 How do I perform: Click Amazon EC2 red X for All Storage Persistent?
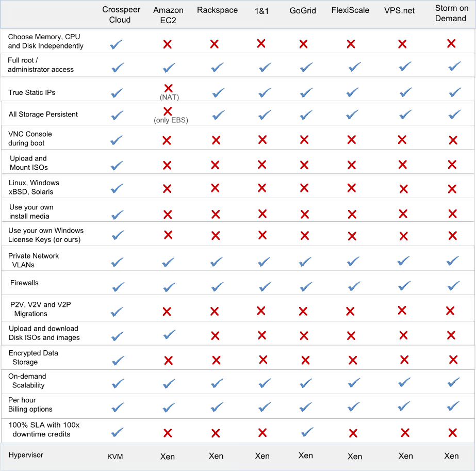(168, 111)
